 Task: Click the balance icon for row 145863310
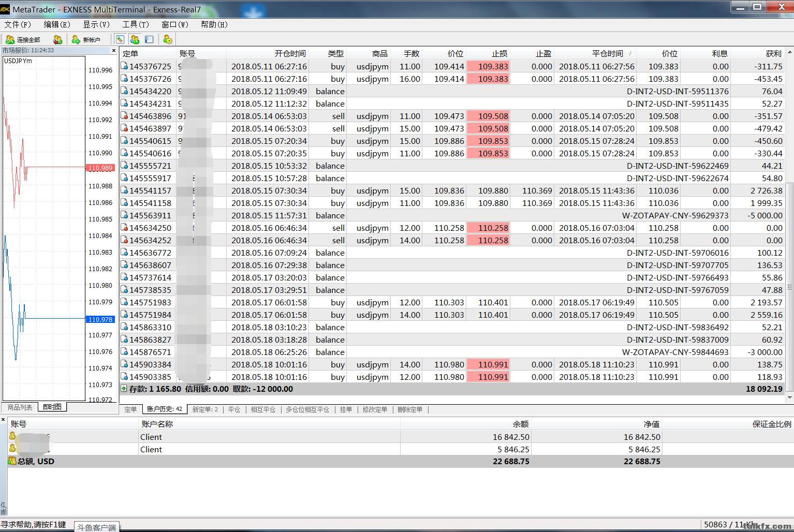click(x=124, y=327)
